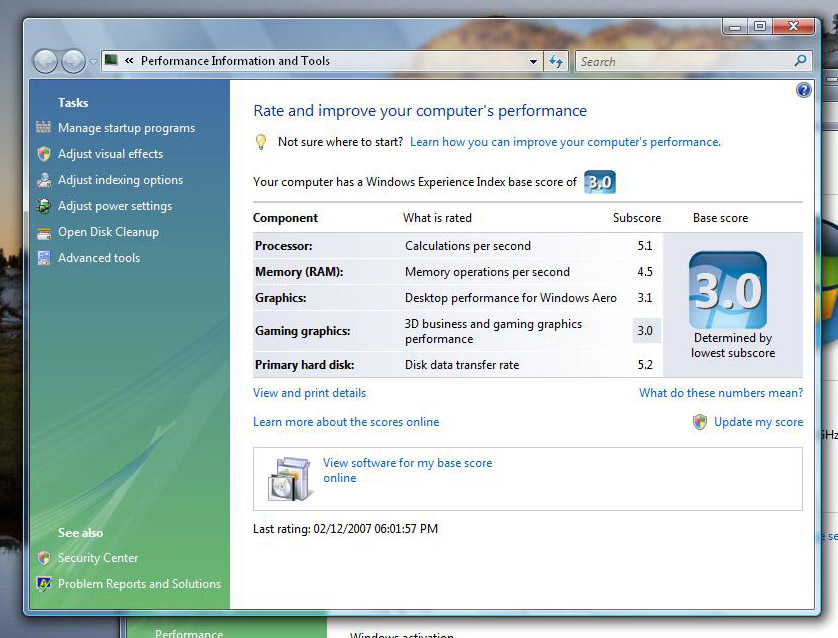Click the Advanced tools icon
The width and height of the screenshot is (838, 638).
coord(44,258)
